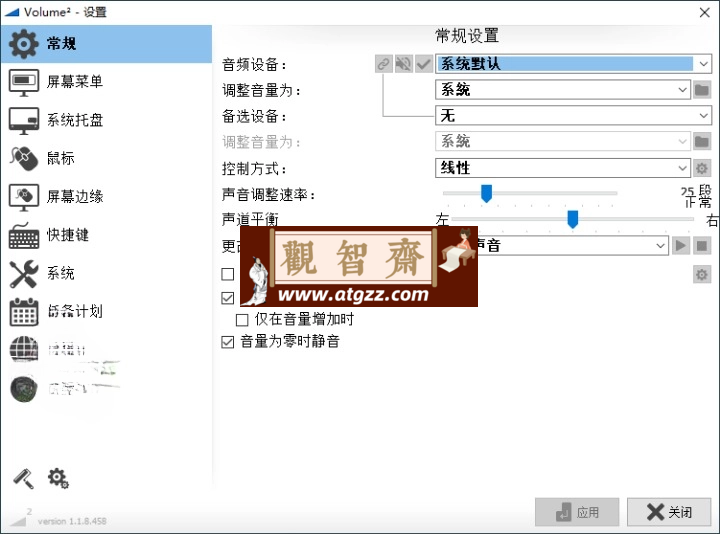Open the 鼠标 settings page
This screenshot has width=720, height=534.
[x=106, y=158]
